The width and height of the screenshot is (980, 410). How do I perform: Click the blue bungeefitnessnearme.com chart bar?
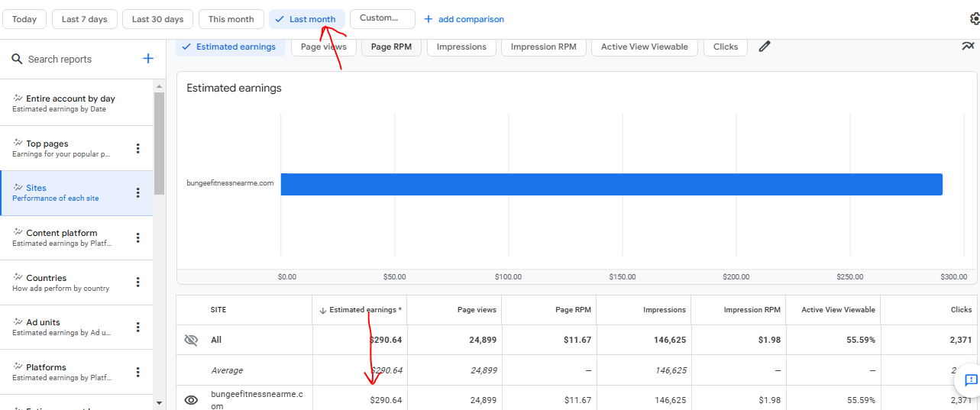point(611,184)
